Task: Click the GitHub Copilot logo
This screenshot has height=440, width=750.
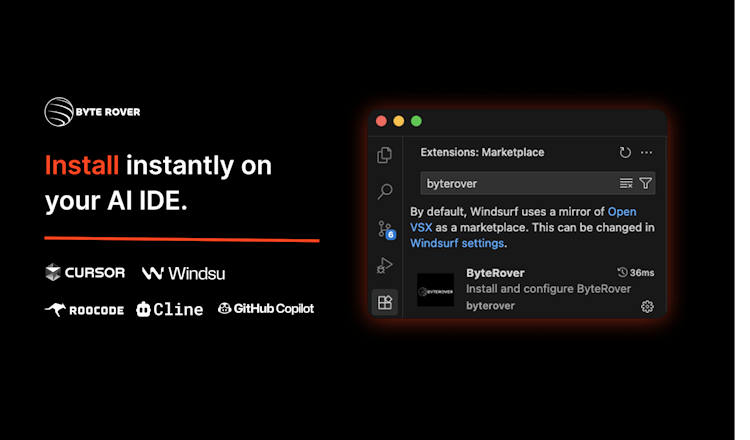Action: click(266, 308)
